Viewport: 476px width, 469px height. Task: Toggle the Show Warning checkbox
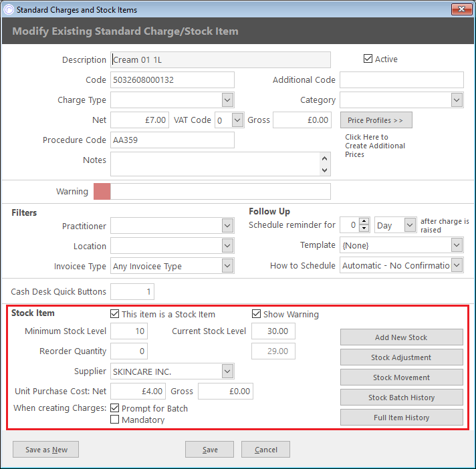coord(256,314)
